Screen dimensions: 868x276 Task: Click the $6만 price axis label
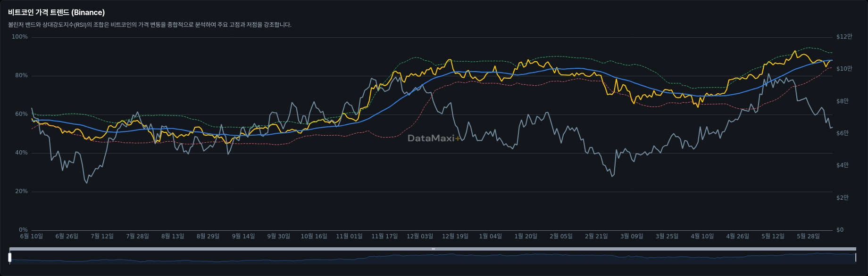pyautogui.click(x=843, y=133)
